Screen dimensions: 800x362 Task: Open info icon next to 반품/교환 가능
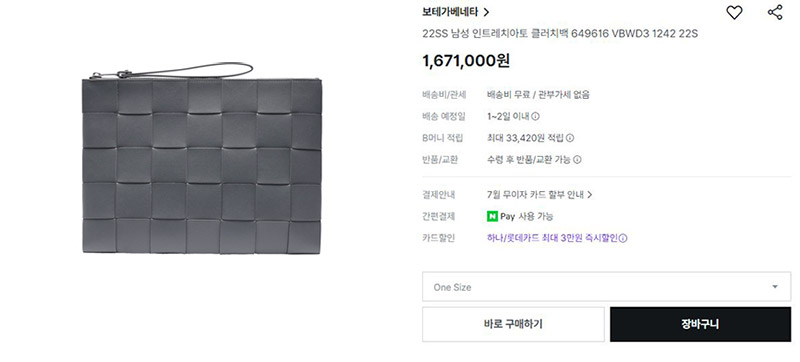tap(577, 160)
